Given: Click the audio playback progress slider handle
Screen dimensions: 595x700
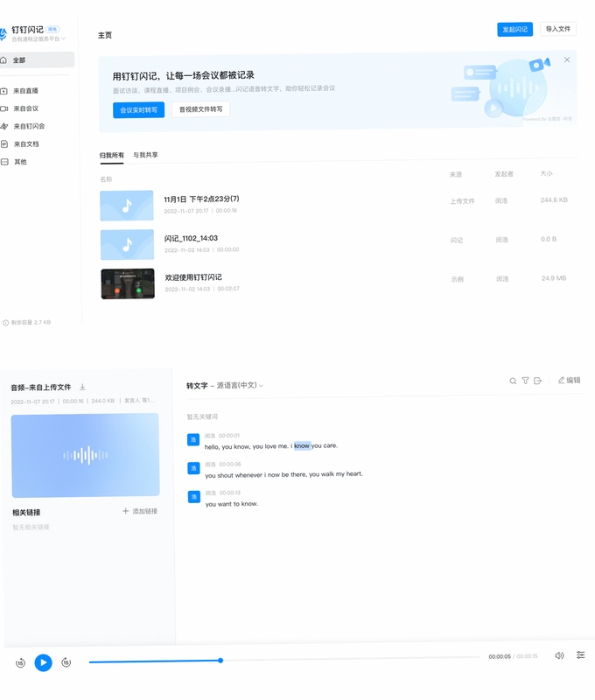Looking at the screenshot, I should [x=220, y=661].
